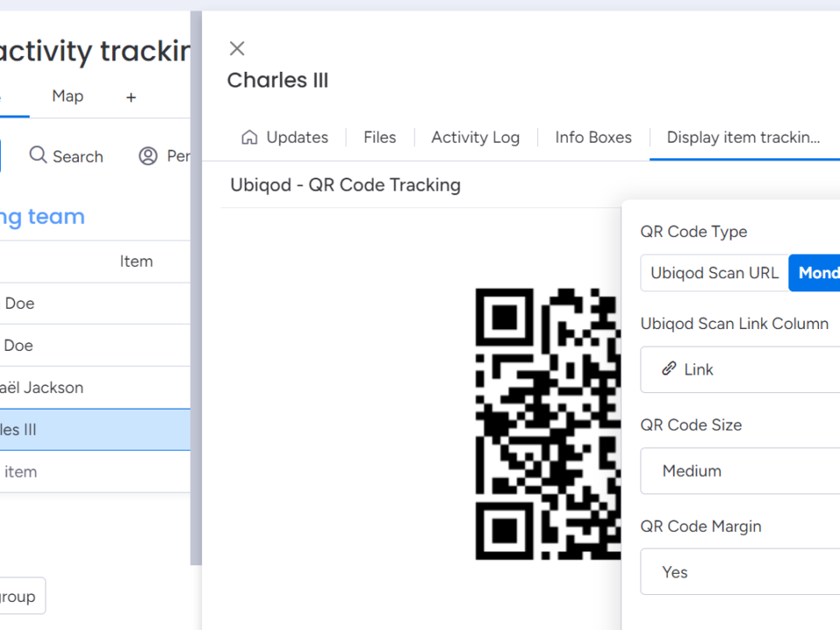The width and height of the screenshot is (840, 630).
Task: Open the Files tab
Action: (380, 137)
